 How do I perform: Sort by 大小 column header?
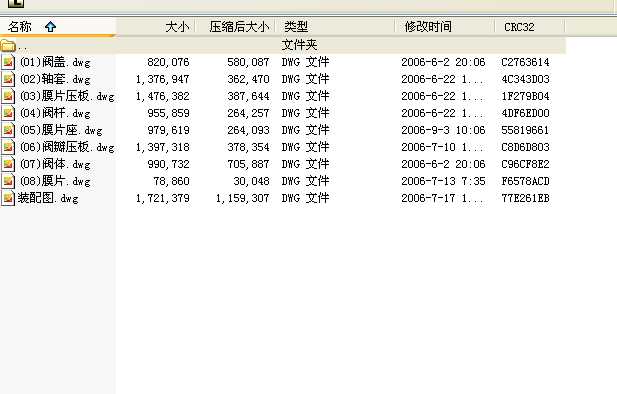(x=177, y=27)
